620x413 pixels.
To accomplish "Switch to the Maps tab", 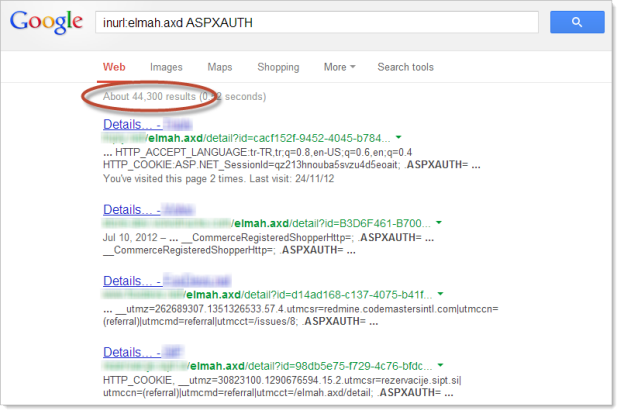I will 220,67.
